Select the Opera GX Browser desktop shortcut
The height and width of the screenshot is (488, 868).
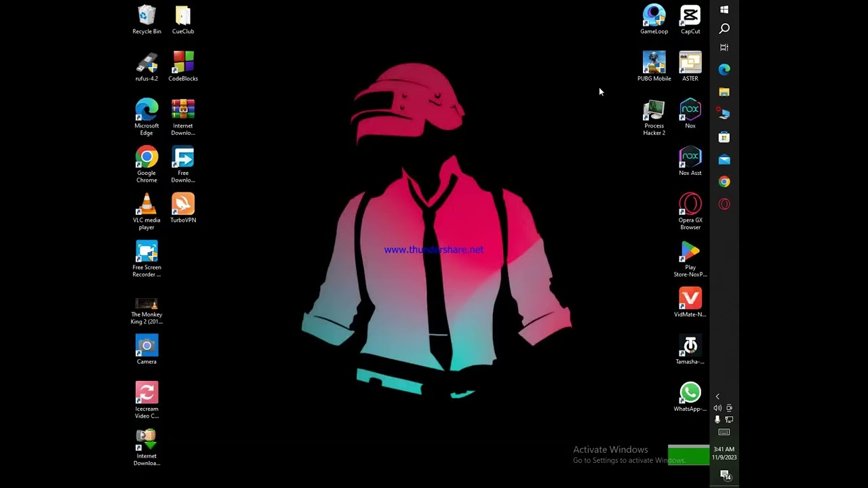(x=690, y=212)
